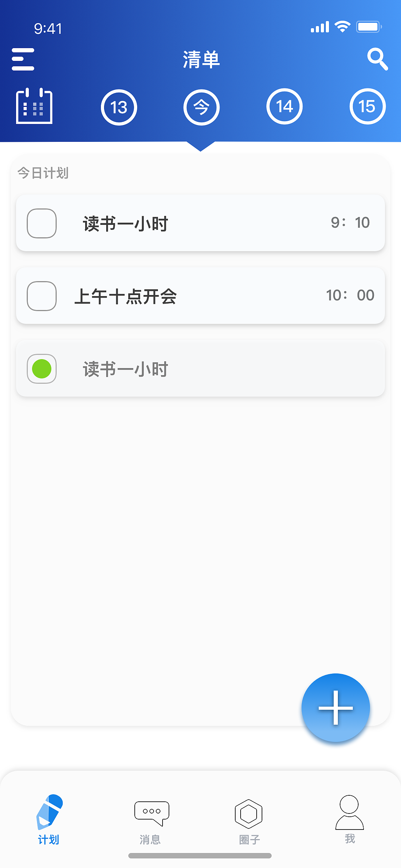The width and height of the screenshot is (401, 868).
Task: Select date 13 circle
Action: point(119,107)
